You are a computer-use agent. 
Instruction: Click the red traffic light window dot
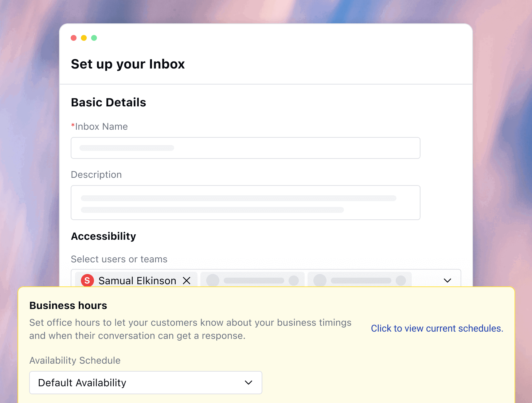74,38
